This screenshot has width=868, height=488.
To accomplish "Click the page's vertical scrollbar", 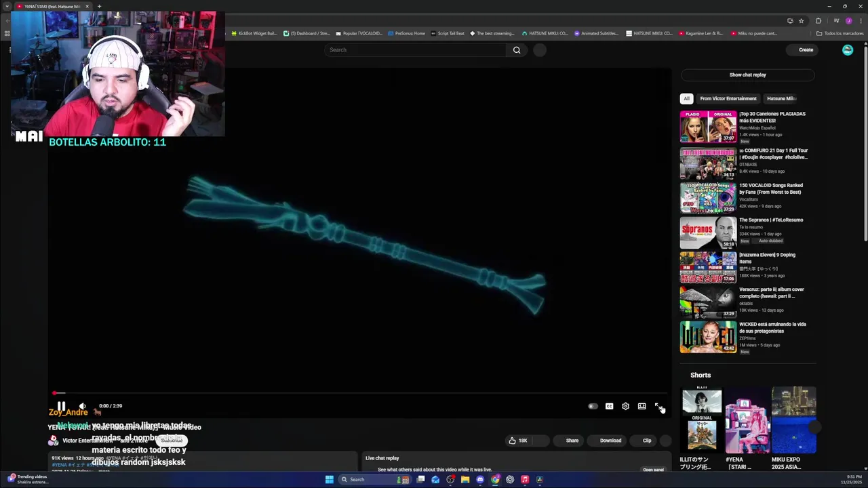I will point(865,142).
